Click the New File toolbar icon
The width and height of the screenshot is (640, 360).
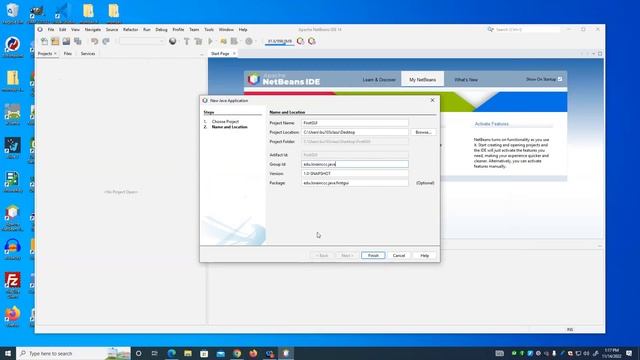click(x=44, y=41)
